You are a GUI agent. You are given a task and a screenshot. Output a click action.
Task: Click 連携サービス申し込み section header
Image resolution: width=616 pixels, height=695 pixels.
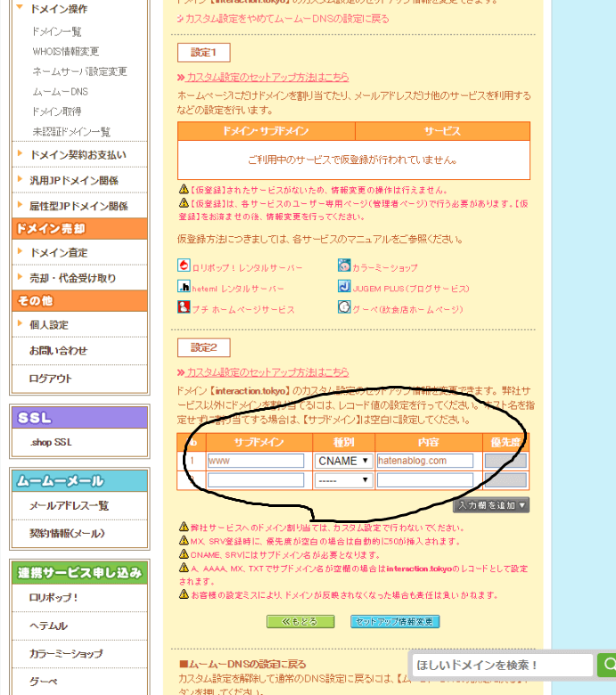pyautogui.click(x=80, y=573)
